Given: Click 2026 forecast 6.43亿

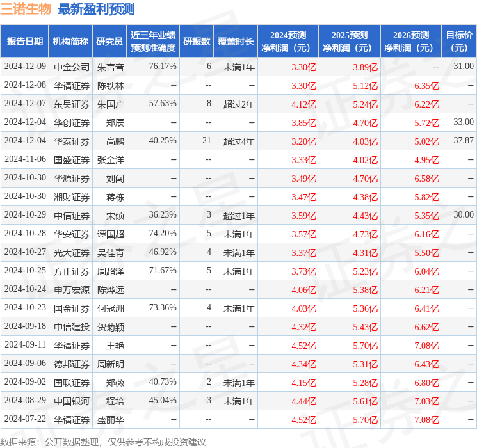Looking at the screenshot, I should pos(427,364).
